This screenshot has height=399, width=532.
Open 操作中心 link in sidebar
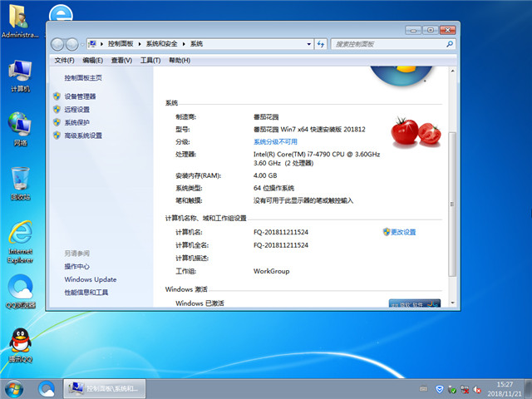[x=76, y=266]
